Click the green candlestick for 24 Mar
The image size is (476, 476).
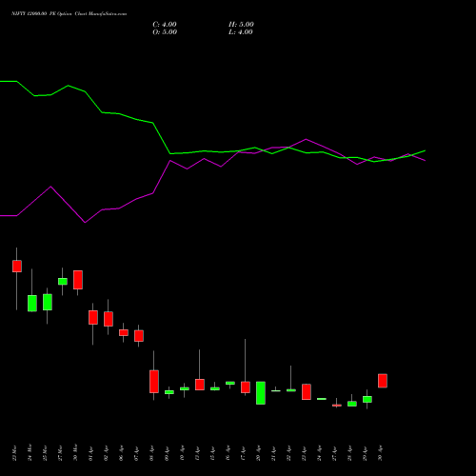[32, 303]
